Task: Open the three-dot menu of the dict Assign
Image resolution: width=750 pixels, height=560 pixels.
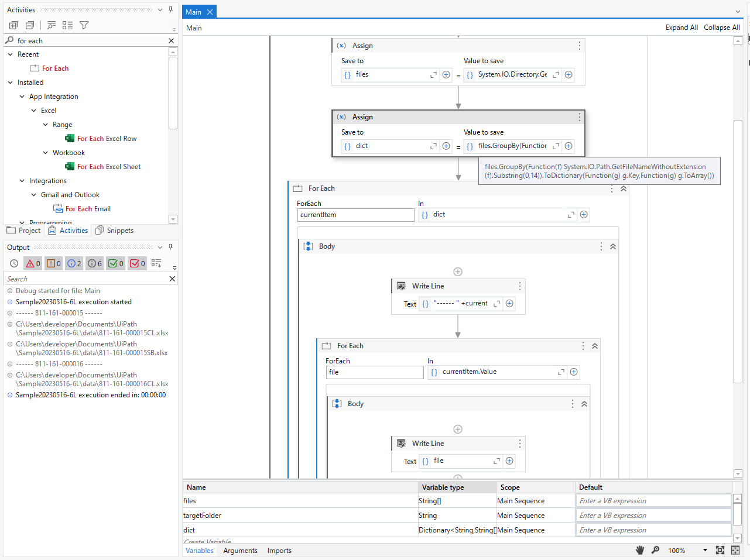Action: 580,117
